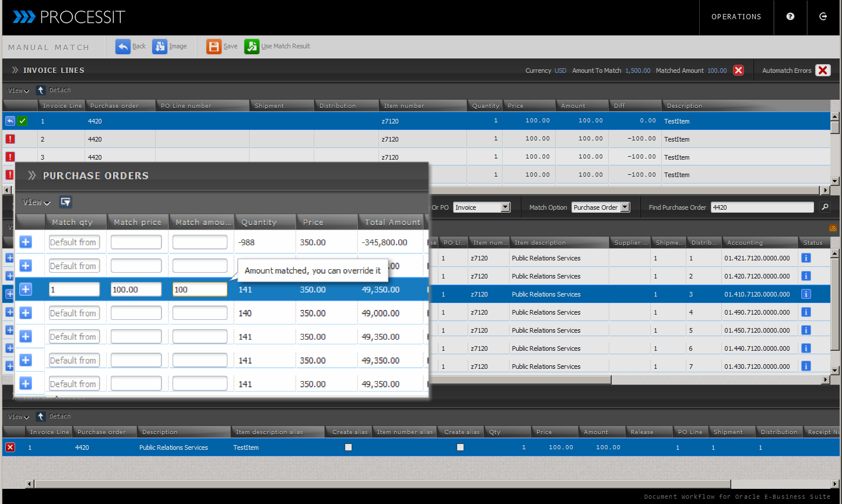Toggle the Create alias checkbox after Item description alias

[x=348, y=447]
